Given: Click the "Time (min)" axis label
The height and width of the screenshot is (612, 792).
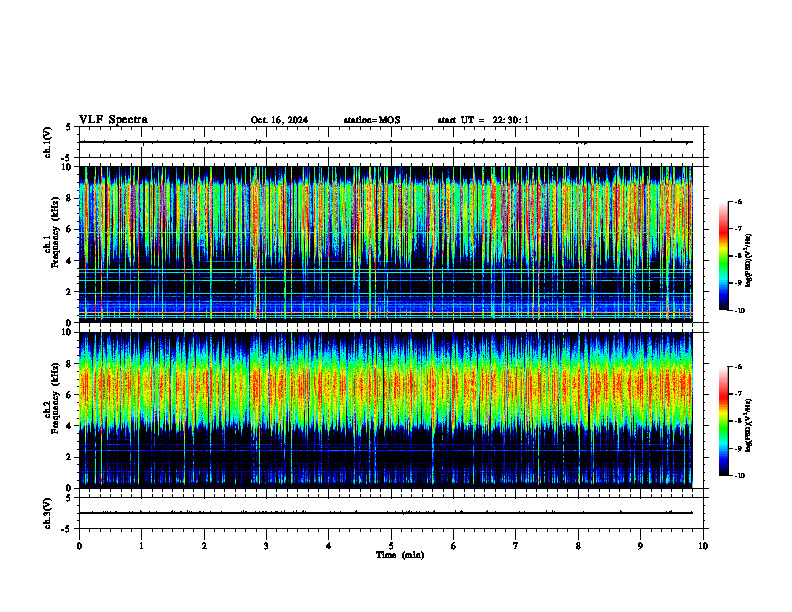Looking at the screenshot, I should tap(400, 555).
